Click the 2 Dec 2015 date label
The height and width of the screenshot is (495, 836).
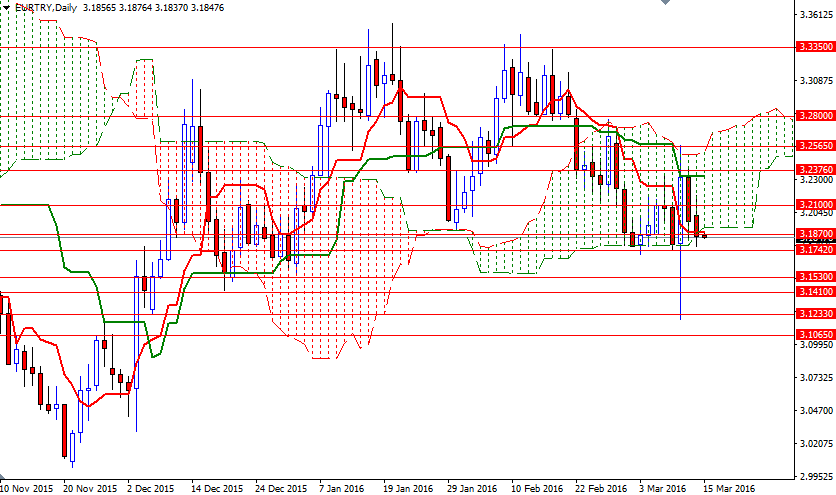pos(151,489)
